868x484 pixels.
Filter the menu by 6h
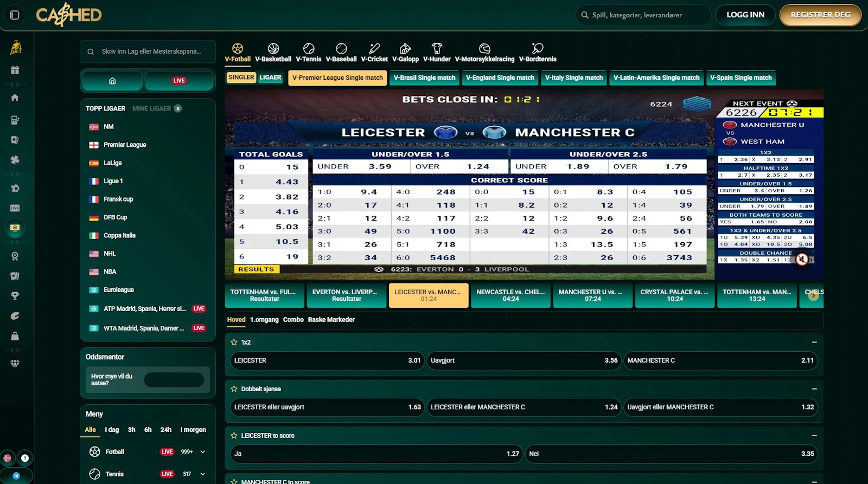click(x=148, y=430)
